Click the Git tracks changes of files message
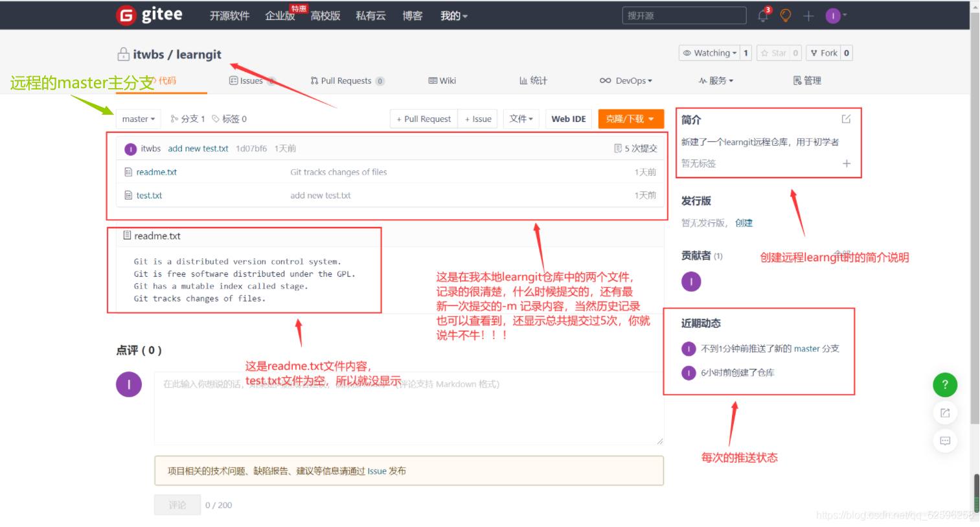Viewport: 980px width, 527px height. point(338,172)
